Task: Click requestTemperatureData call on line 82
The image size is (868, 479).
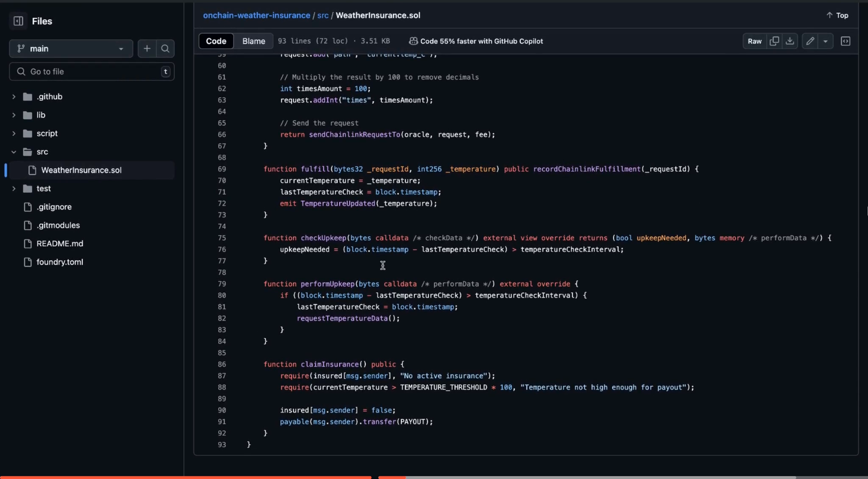Action: coord(342,318)
